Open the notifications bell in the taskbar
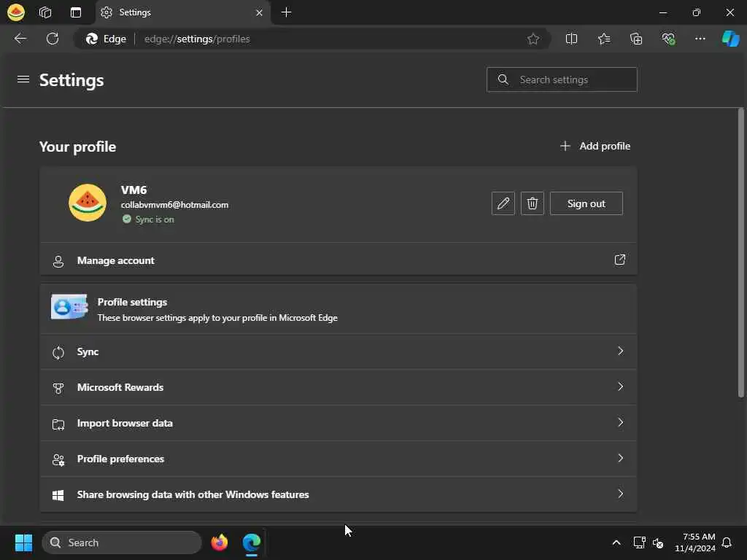This screenshot has height=560, width=747. pos(727,542)
